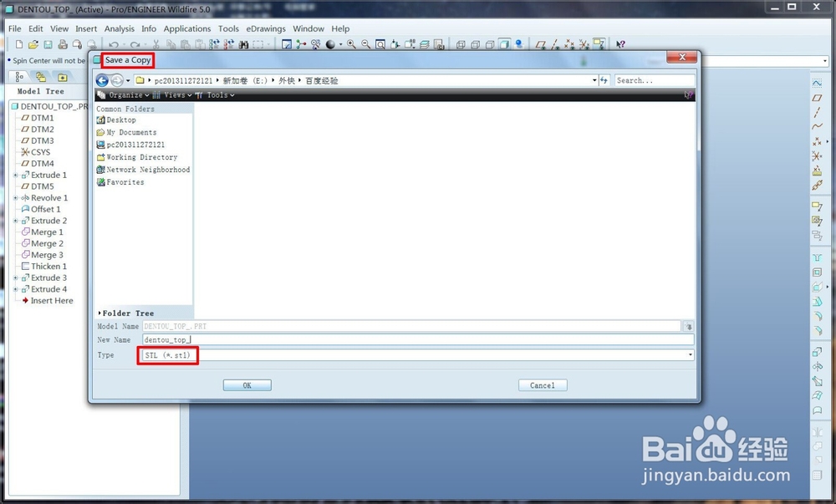Select the Datum Curve tool in right toolbar
This screenshot has width=836, height=504.
[817, 127]
